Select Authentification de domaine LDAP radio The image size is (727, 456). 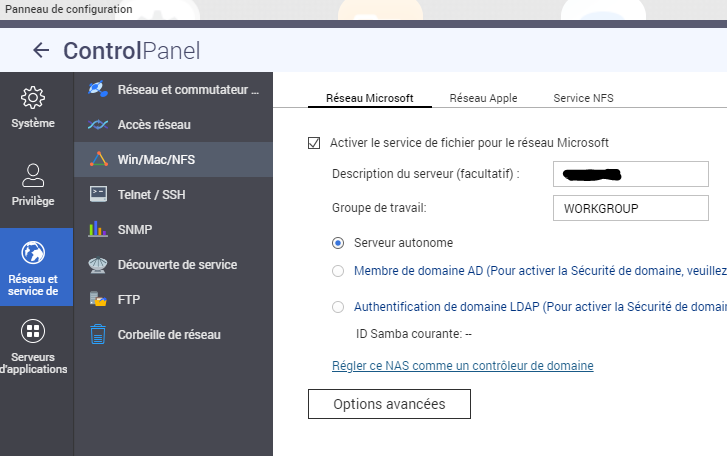pyautogui.click(x=338, y=307)
